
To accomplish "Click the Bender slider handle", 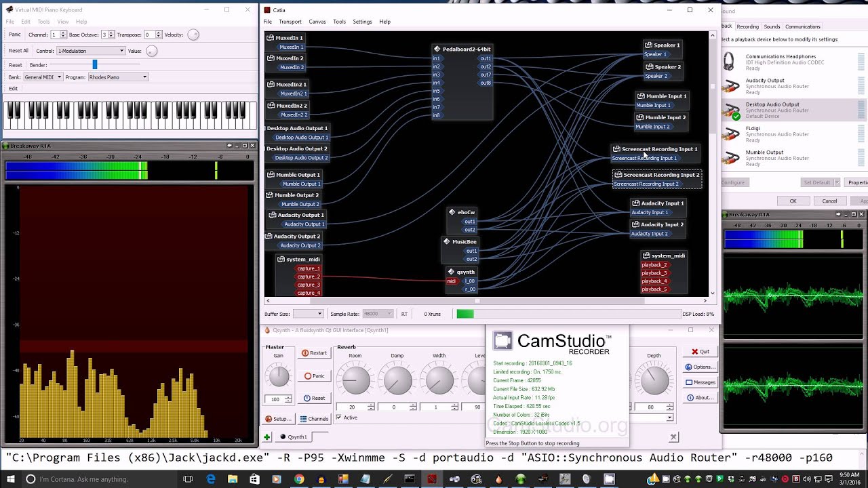I will (x=95, y=64).
